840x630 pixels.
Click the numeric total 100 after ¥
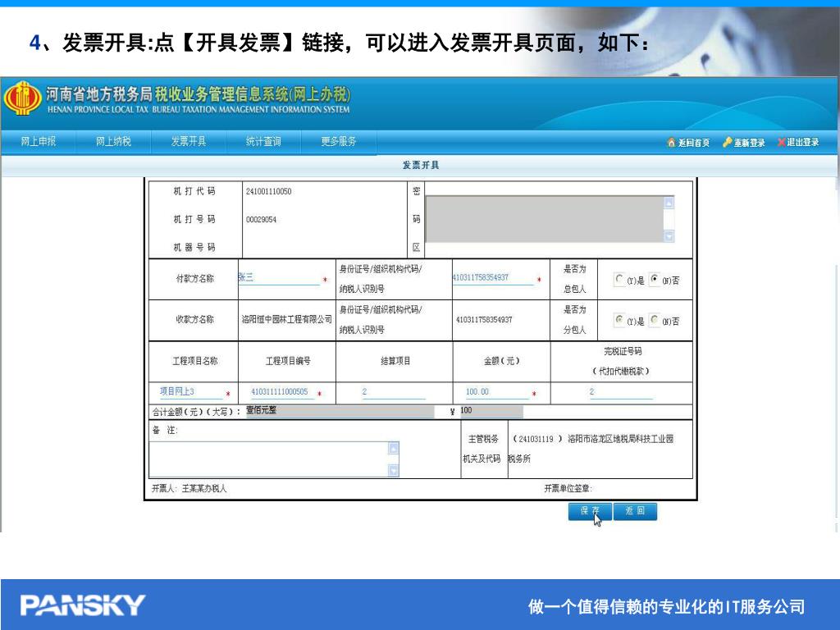coord(466,410)
